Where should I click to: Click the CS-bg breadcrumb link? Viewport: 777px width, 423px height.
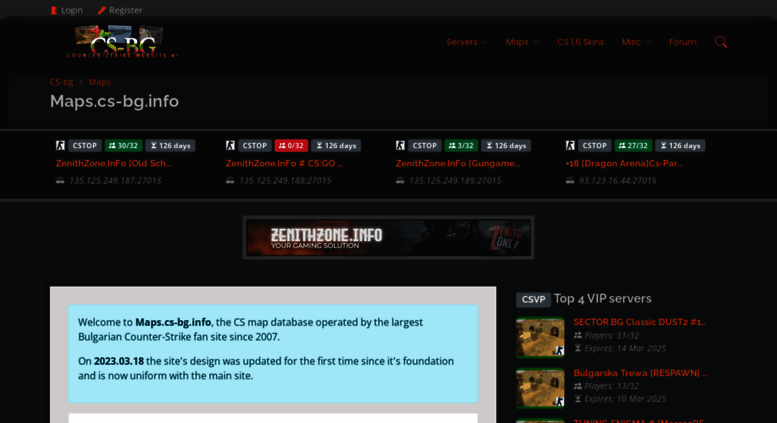pyautogui.click(x=61, y=82)
